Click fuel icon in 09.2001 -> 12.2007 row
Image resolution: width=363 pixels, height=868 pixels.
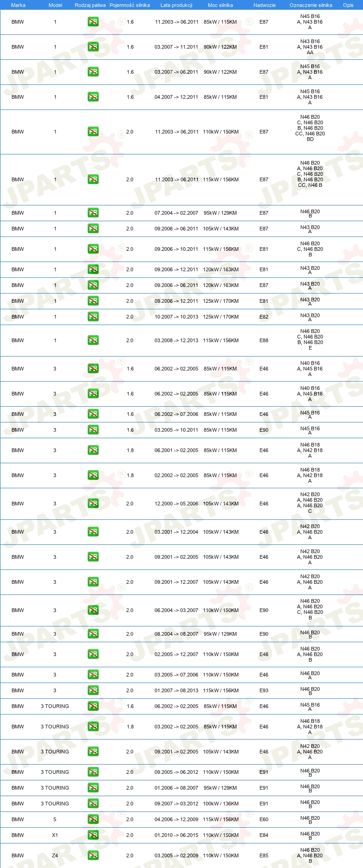(x=93, y=582)
